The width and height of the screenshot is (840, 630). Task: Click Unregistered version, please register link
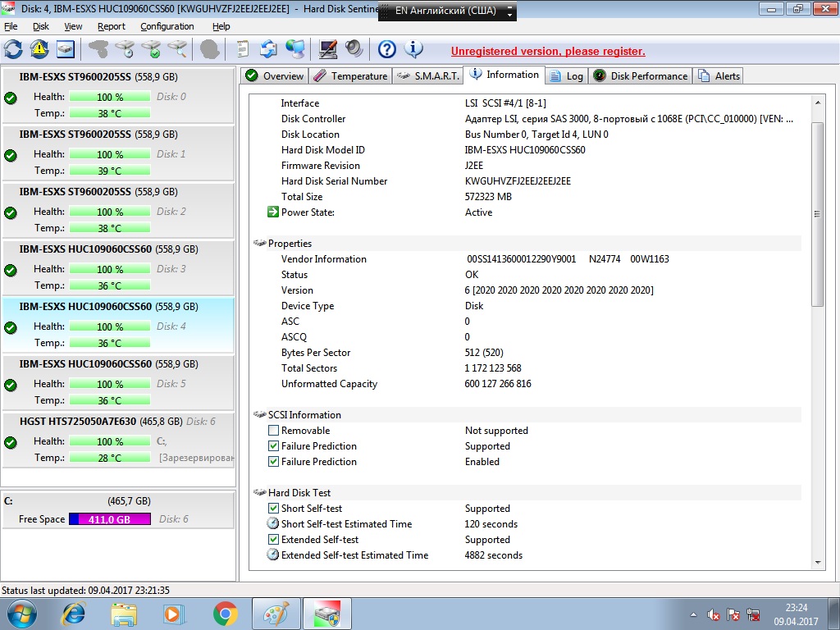tap(548, 52)
